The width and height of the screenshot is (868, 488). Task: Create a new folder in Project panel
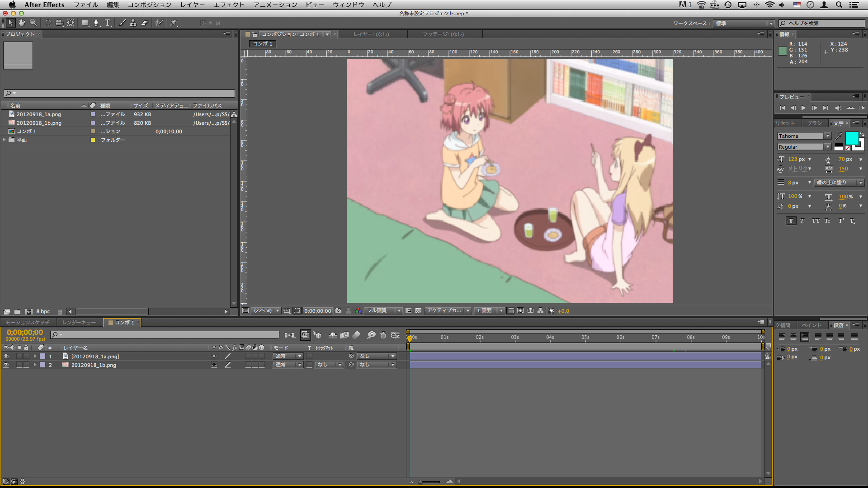click(17, 312)
